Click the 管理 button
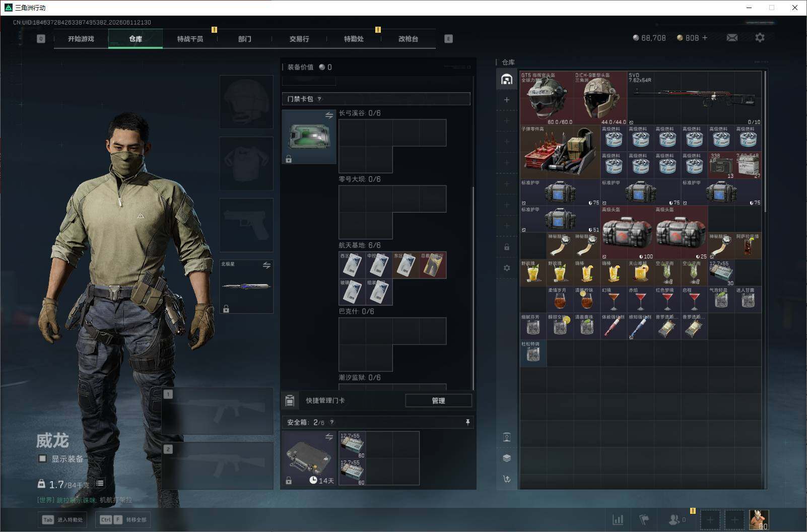Screen dimensions: 807x532 click(438, 401)
